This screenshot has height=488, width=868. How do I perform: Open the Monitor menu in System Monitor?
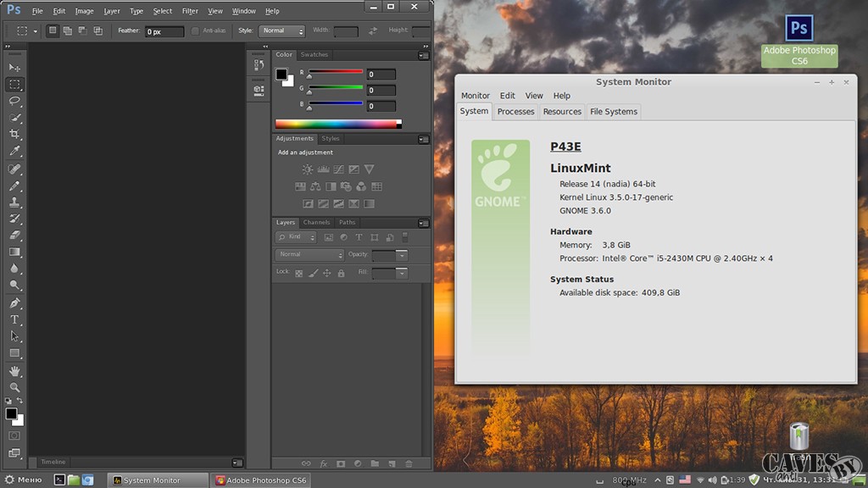[476, 96]
